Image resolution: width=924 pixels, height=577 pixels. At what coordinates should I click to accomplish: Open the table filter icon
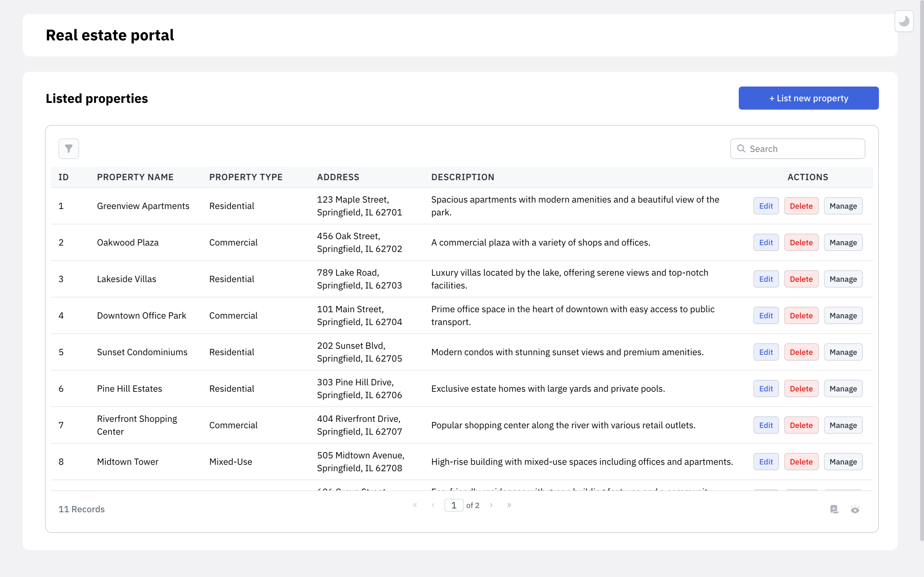[68, 148]
